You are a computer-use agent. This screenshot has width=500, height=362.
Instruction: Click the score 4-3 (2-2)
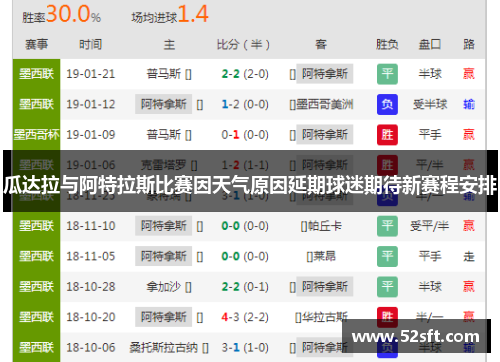click(245, 317)
